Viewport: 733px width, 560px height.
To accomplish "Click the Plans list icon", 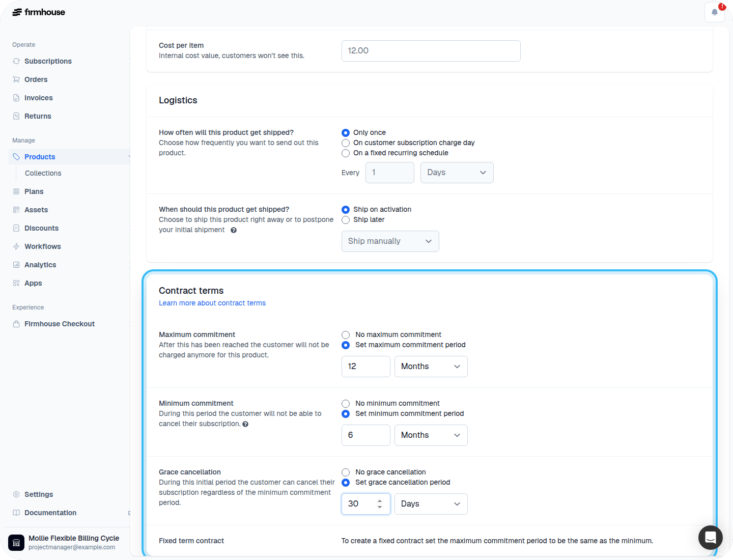I will (x=16, y=191).
